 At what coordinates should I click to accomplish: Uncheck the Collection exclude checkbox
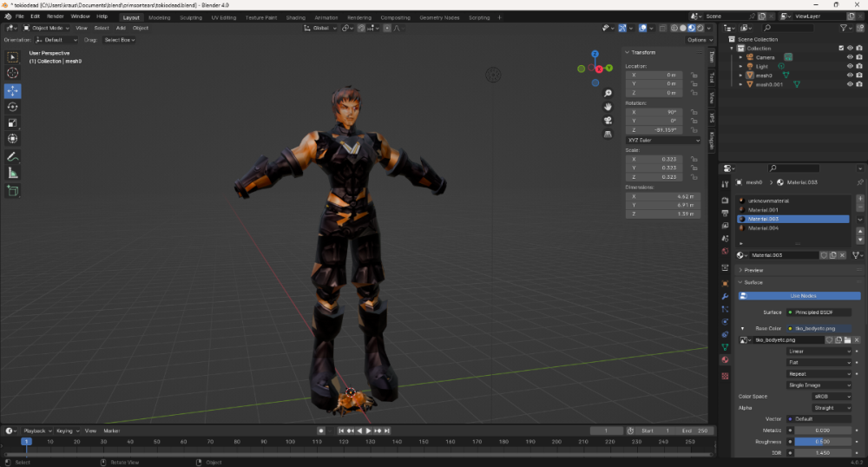[x=840, y=49]
